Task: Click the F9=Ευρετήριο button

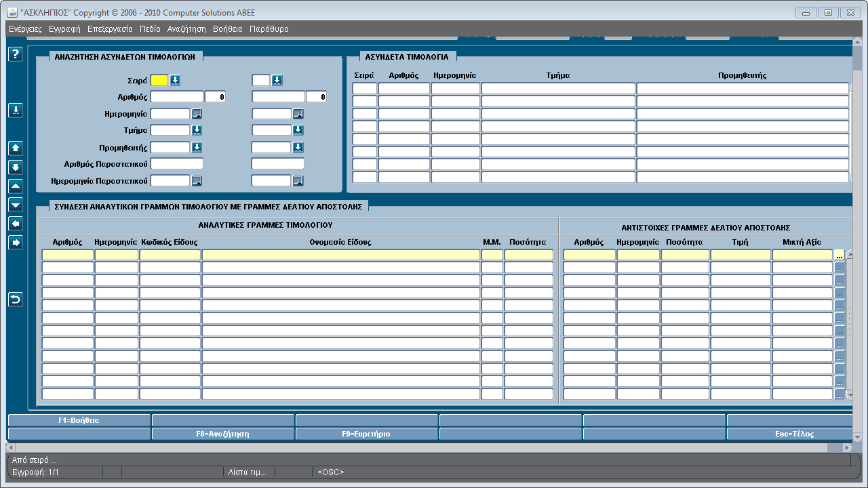Action: (367, 434)
